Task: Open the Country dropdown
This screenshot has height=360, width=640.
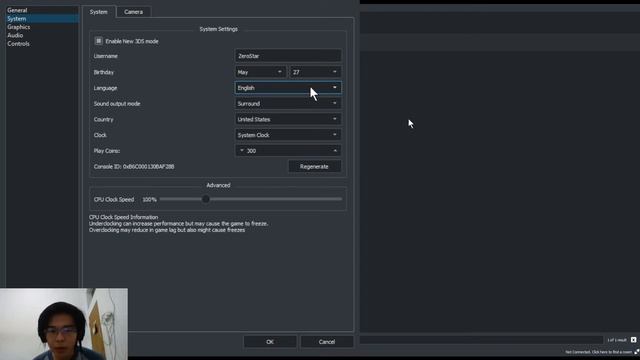Action: click(288, 119)
